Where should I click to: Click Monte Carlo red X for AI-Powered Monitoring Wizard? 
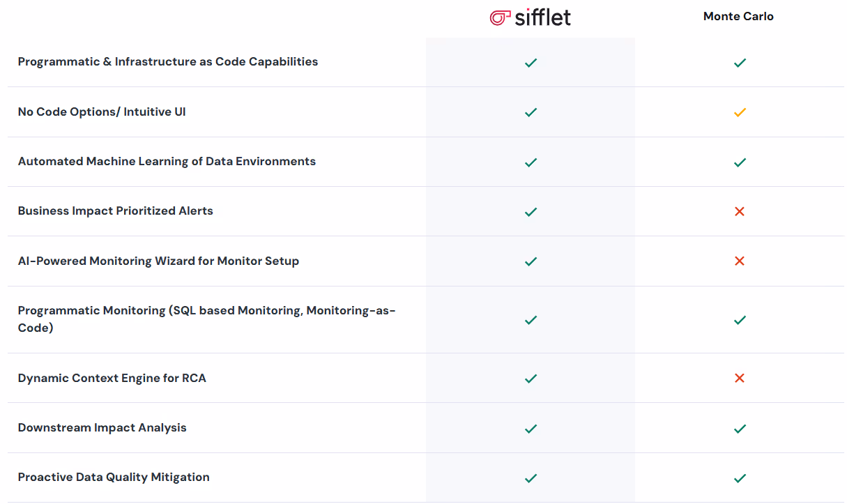[740, 261]
